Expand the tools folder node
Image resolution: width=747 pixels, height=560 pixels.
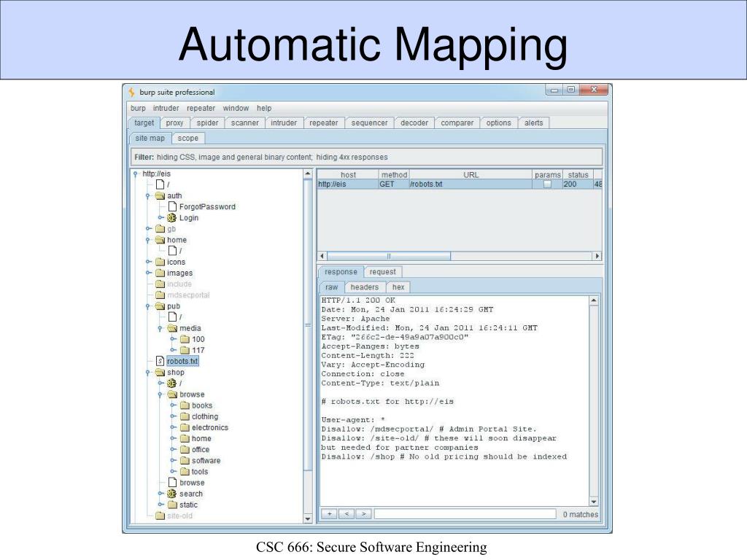tap(174, 472)
